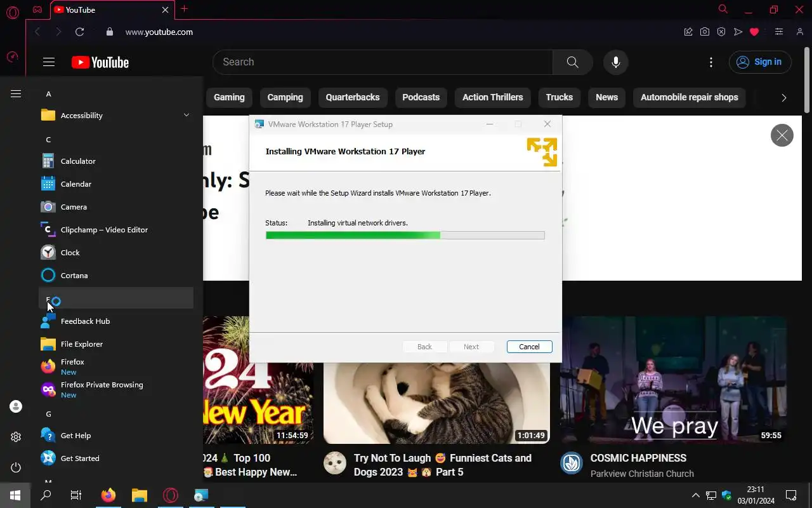The width and height of the screenshot is (812, 508).
Task: Select the Camping category chip
Action: 285,97
